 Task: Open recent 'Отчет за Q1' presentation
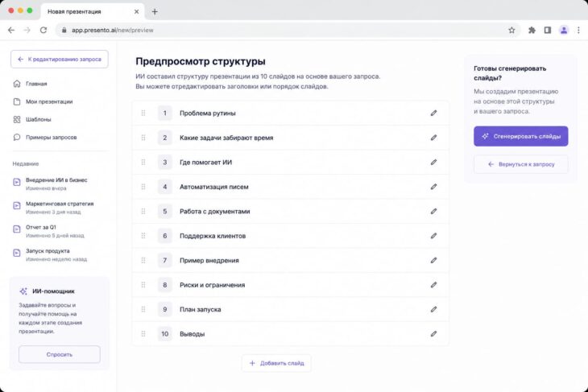[49, 231]
